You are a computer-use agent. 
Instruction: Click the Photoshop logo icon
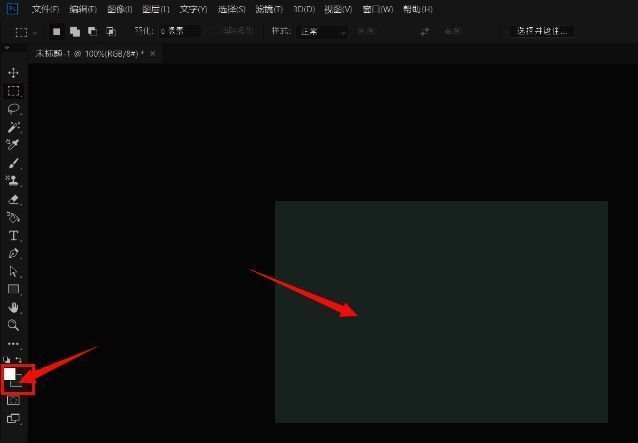(x=13, y=9)
